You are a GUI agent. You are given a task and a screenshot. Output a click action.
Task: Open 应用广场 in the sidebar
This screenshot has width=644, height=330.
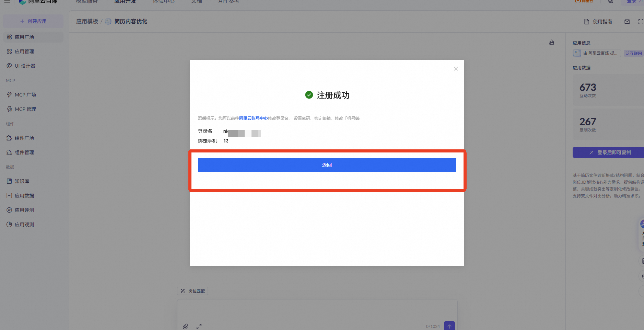click(x=33, y=37)
